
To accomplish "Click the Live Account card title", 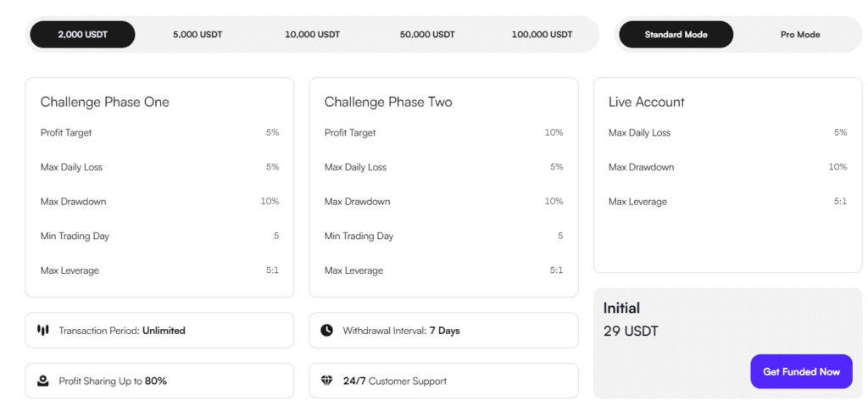I will click(647, 102).
